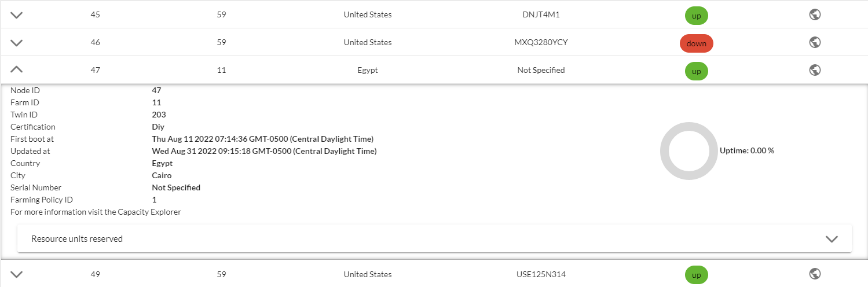
Task: Click the up status badge for USE125N314
Action: [697, 275]
